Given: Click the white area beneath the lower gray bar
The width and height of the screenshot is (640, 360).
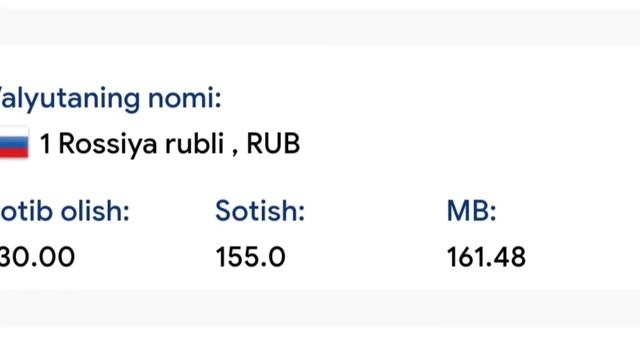Looking at the screenshot, I should point(320,344).
